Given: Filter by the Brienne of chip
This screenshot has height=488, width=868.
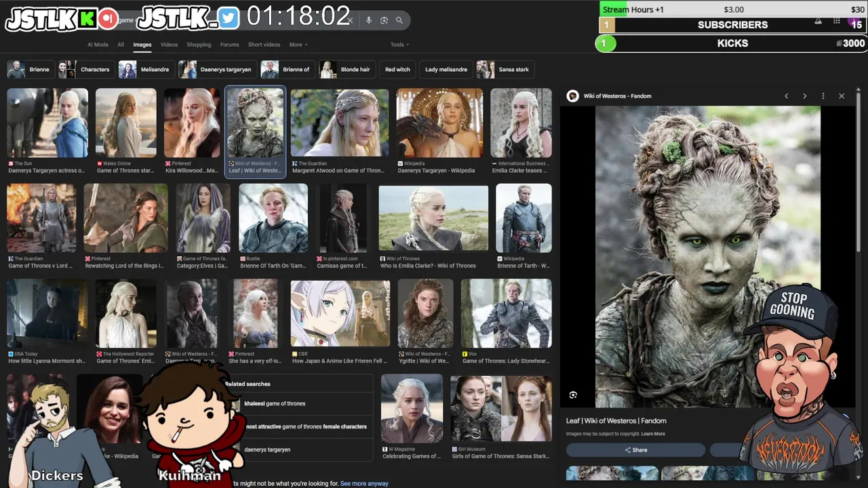Looking at the screenshot, I should point(288,70).
